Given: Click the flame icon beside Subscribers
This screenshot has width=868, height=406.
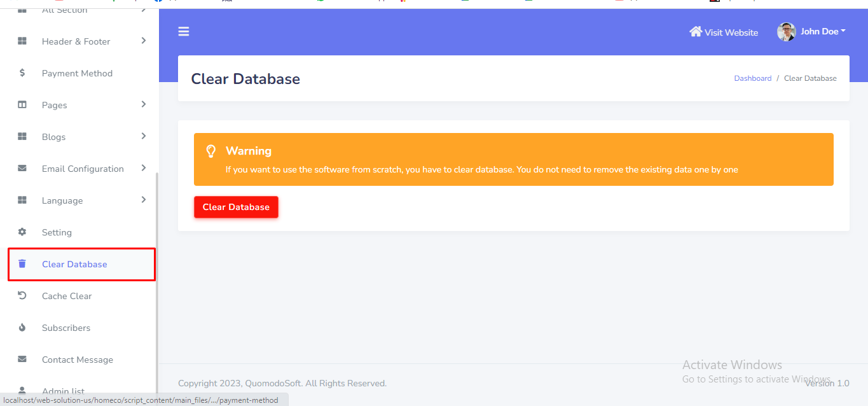Looking at the screenshot, I should tap(22, 328).
